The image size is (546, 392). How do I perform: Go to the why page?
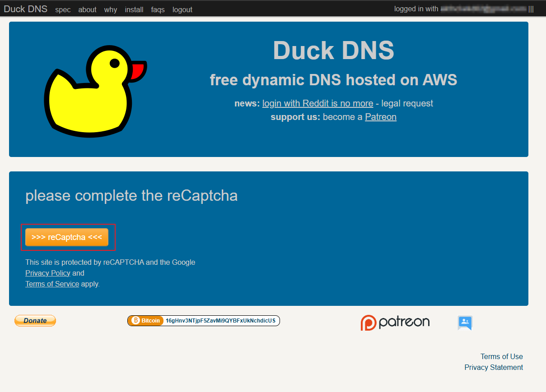[111, 9]
